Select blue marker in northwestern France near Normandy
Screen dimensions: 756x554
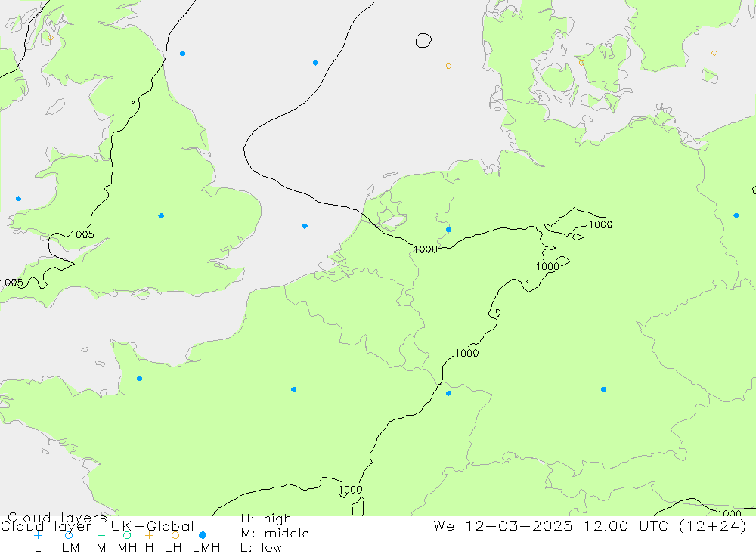click(x=139, y=379)
